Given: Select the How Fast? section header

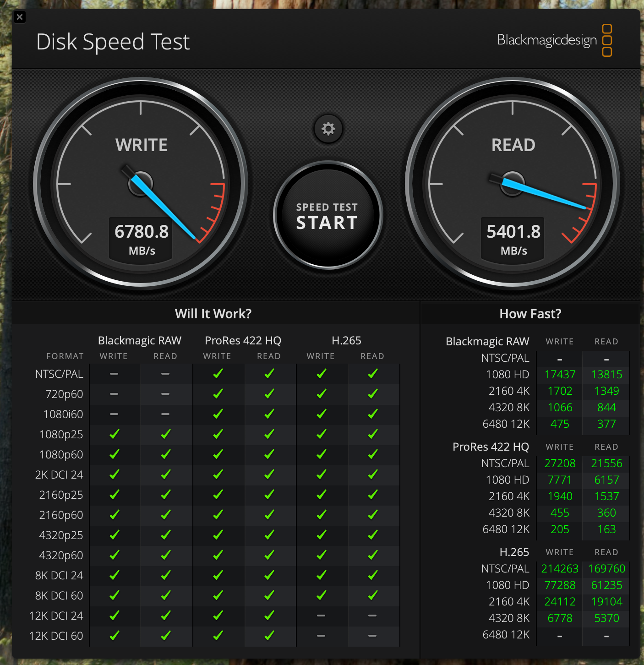Looking at the screenshot, I should point(530,313).
